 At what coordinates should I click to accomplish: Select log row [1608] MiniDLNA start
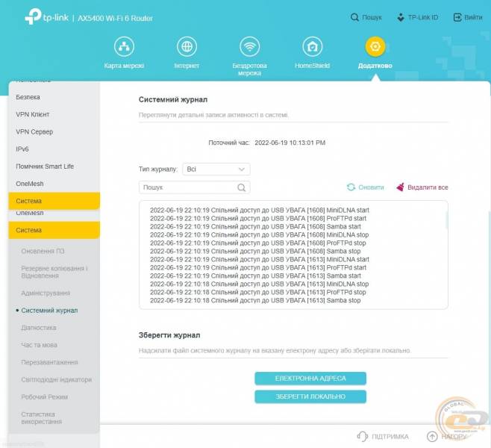point(259,210)
